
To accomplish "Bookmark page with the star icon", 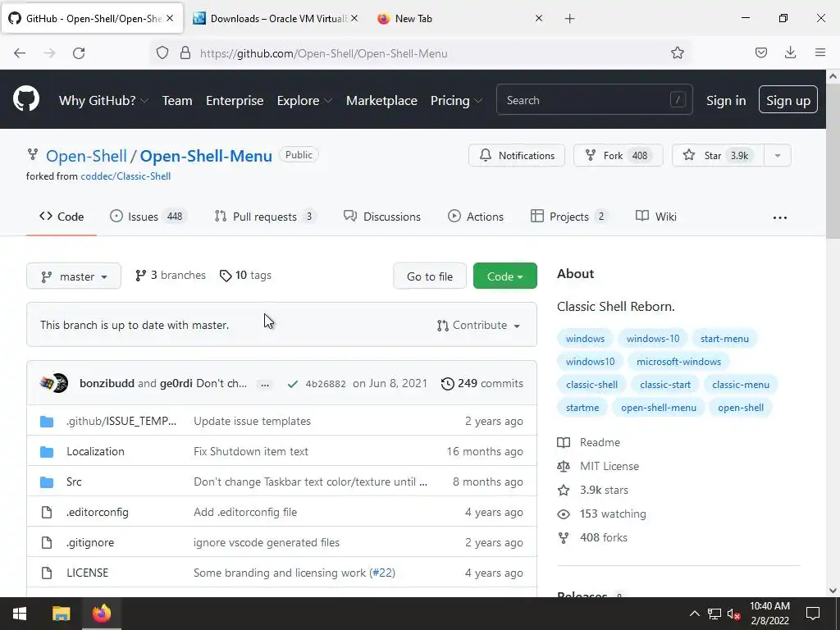I will pos(677,52).
